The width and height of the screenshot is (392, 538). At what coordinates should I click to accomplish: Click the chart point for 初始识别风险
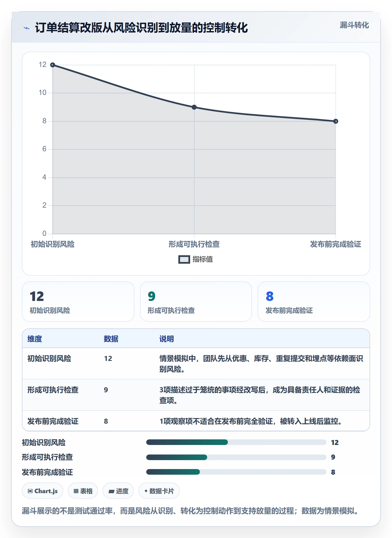(x=53, y=65)
